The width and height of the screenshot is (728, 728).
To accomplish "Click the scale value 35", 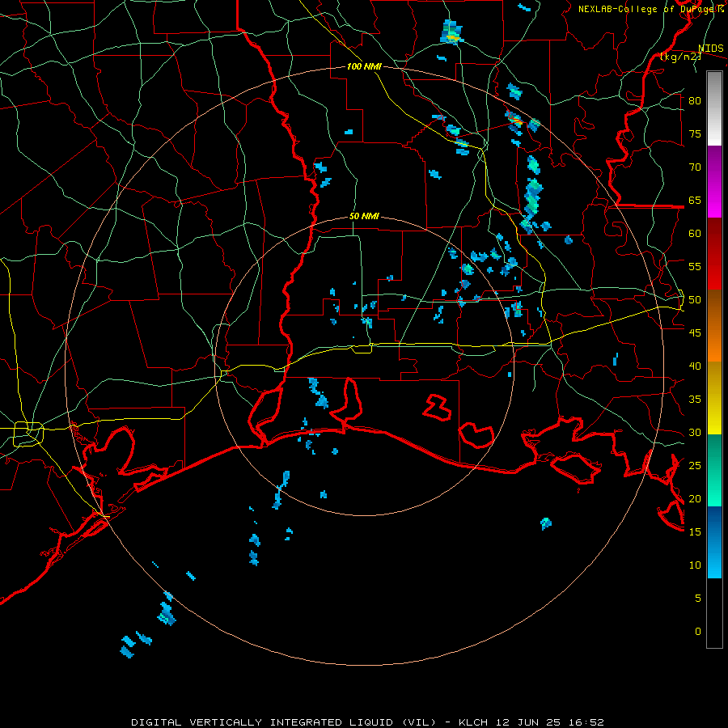I will tap(695, 400).
